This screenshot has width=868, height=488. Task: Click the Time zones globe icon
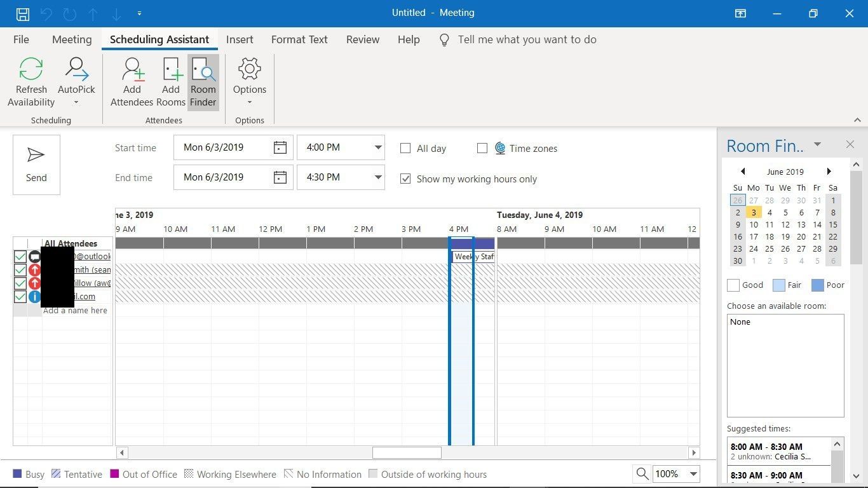(x=500, y=148)
